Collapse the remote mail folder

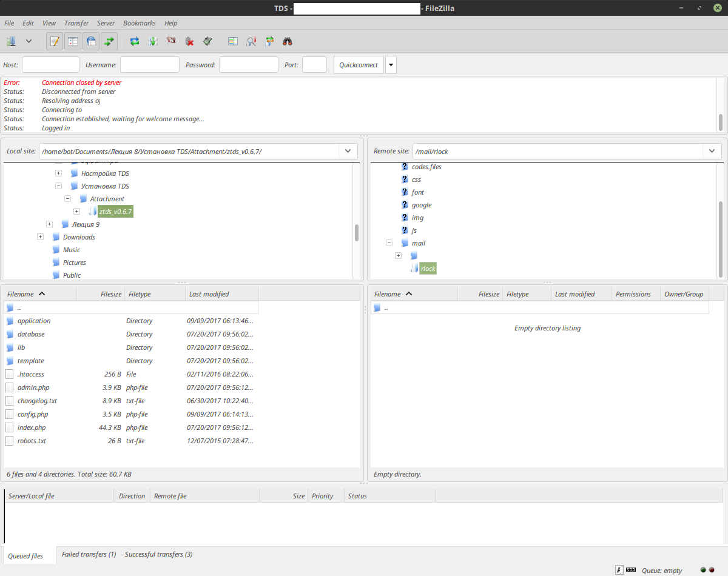[x=389, y=243]
